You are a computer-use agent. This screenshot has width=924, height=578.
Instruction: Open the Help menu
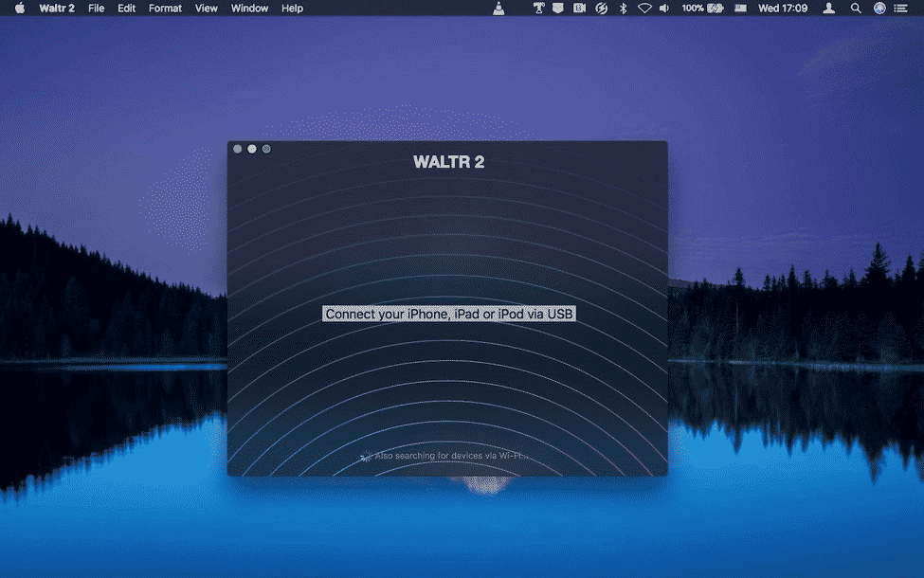coord(292,9)
